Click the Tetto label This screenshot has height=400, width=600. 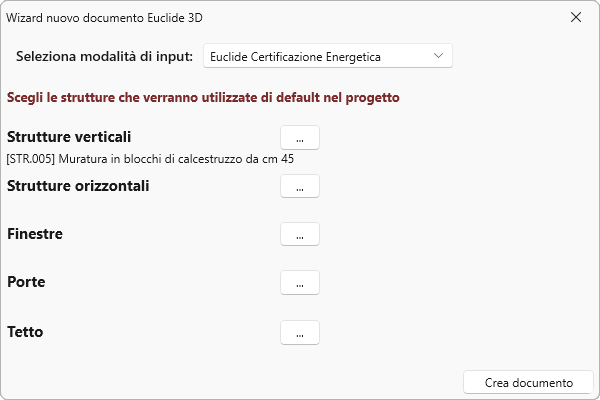coord(26,331)
